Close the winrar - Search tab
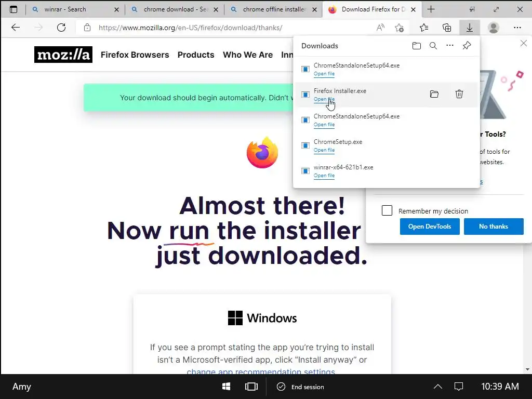The image size is (532, 399). [x=117, y=9]
